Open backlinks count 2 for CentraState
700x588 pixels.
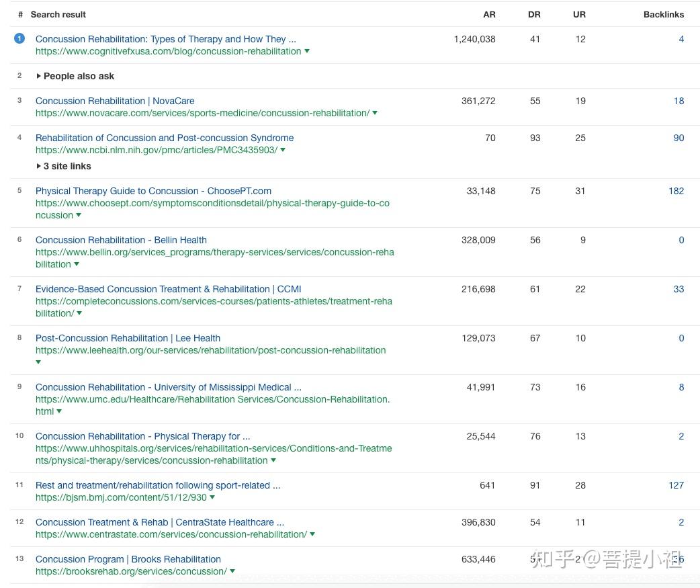click(x=681, y=522)
